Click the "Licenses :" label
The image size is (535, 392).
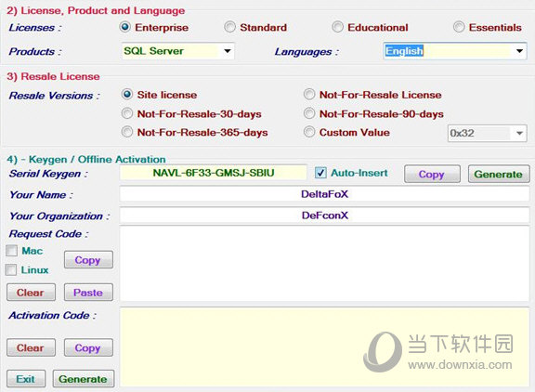click(x=35, y=28)
